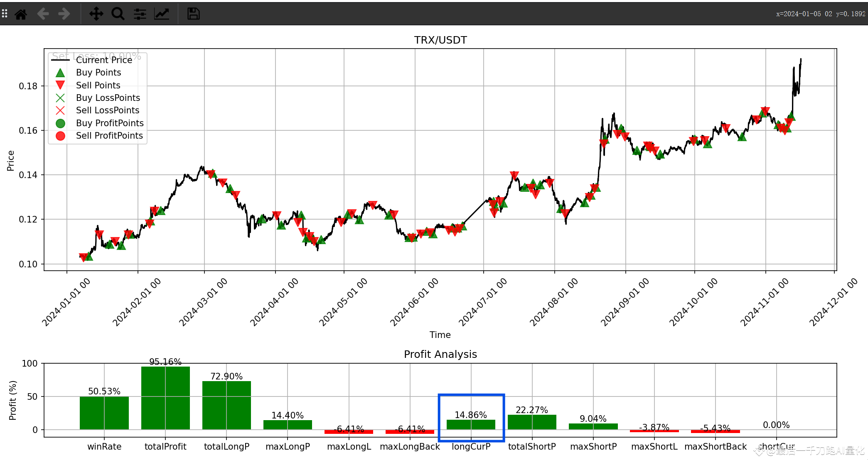Click the 2024-01-01 00 time tick label

(x=66, y=302)
